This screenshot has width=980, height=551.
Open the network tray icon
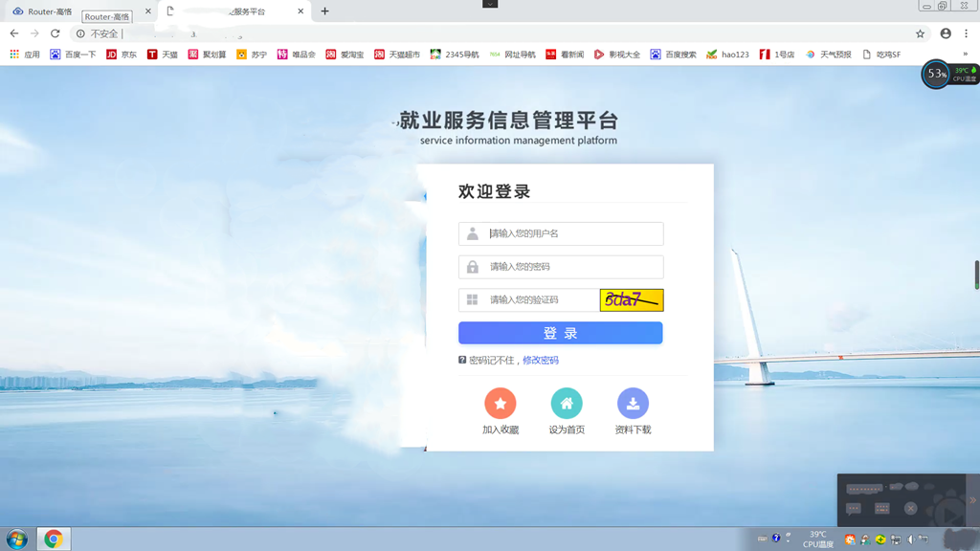pyautogui.click(x=896, y=540)
